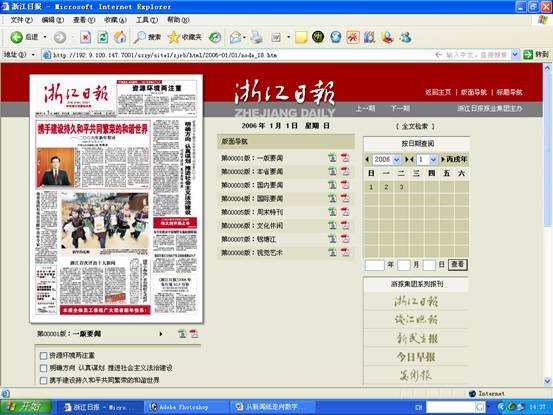Viewport: 553px width, 415px height.
Task: Open the 收藏 menu
Action: [115, 20]
